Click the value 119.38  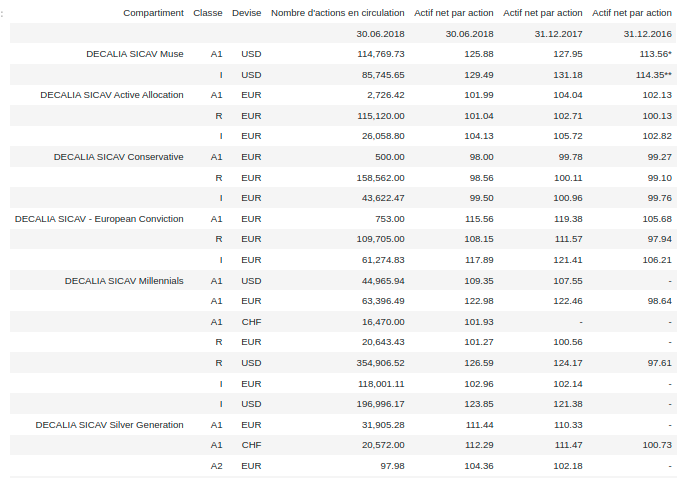pyautogui.click(x=568, y=219)
